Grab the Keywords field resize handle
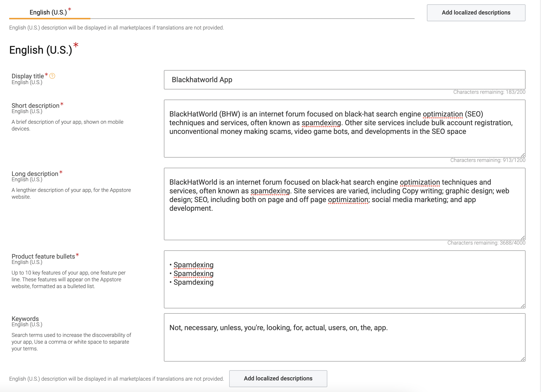The width and height of the screenshot is (541, 392). point(523,359)
